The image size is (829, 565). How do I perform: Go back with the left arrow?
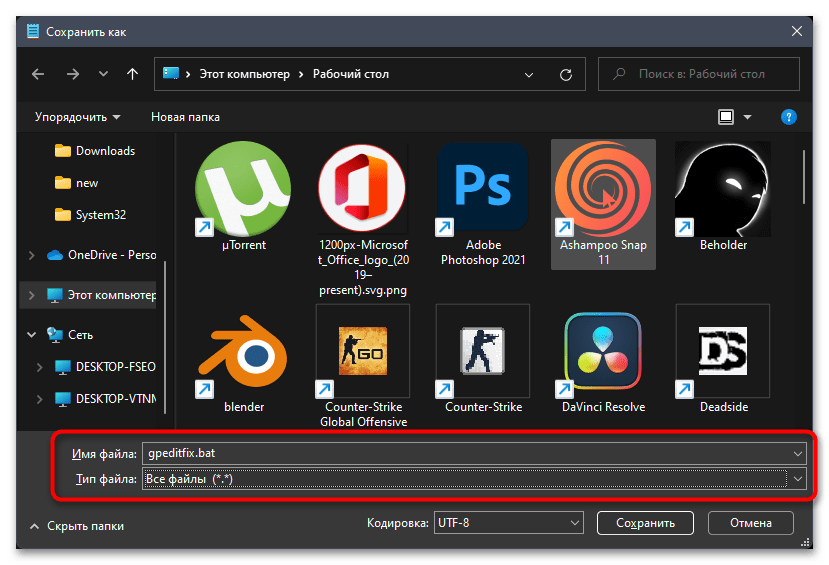tap(38, 74)
